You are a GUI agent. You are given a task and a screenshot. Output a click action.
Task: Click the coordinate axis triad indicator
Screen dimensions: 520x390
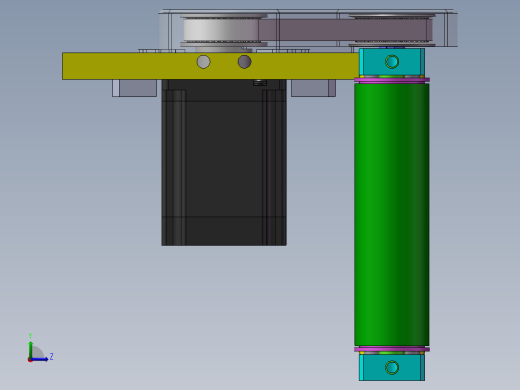[x=39, y=348]
